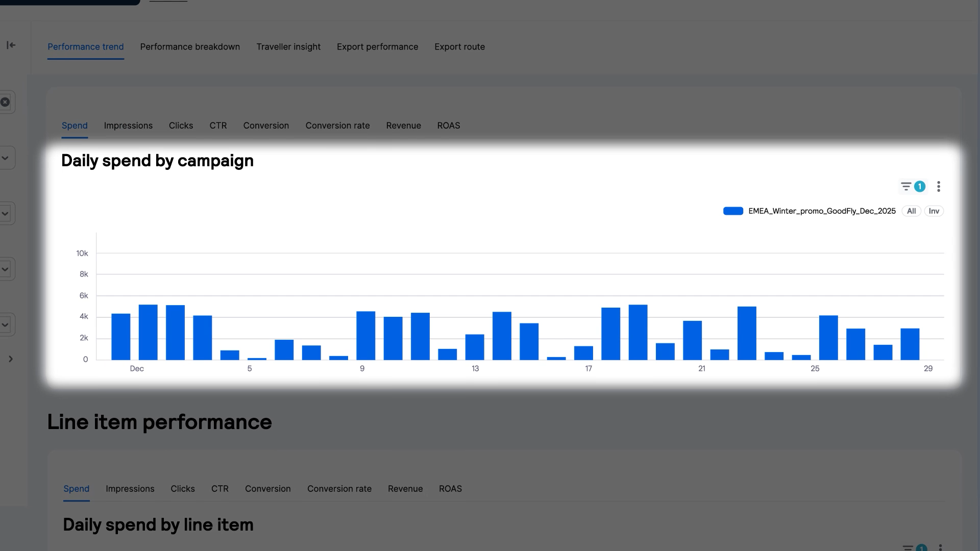Screen dimensions: 980x551
Task: Expand the third sidebar dropdown chevron
Action: tap(5, 269)
